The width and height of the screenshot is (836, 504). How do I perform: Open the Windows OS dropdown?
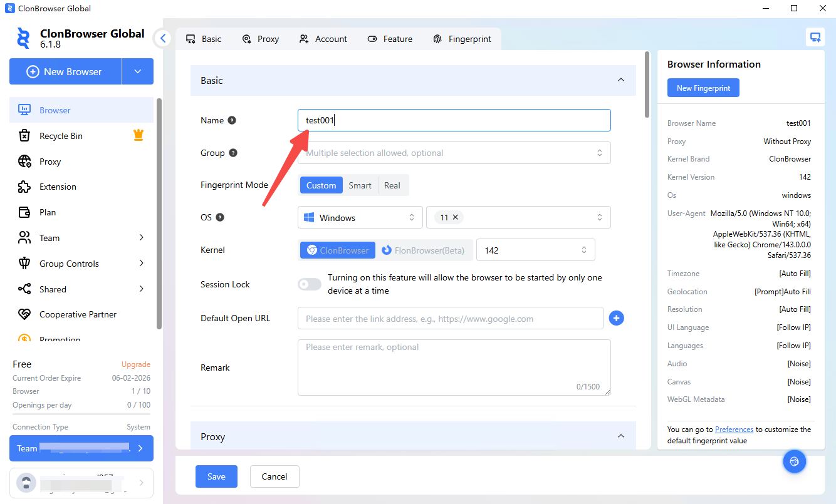point(360,218)
